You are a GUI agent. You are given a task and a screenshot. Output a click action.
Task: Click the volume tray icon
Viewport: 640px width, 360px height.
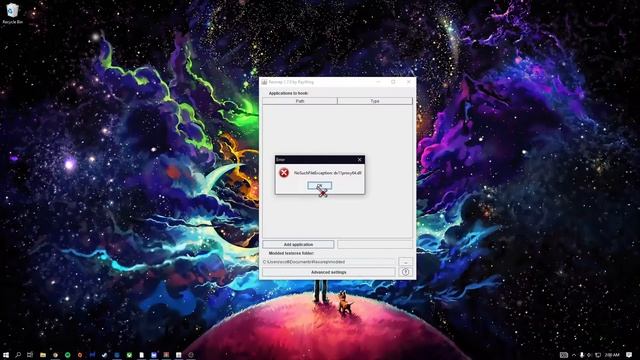point(589,355)
